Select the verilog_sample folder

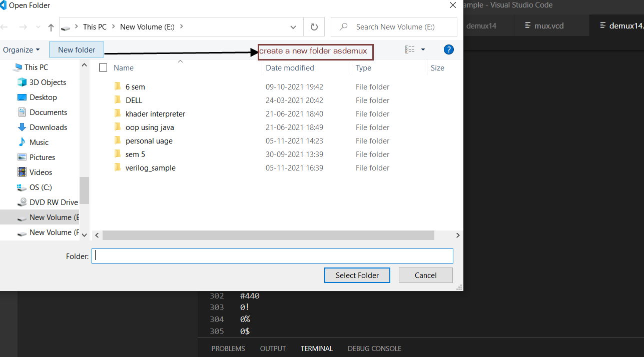(151, 167)
